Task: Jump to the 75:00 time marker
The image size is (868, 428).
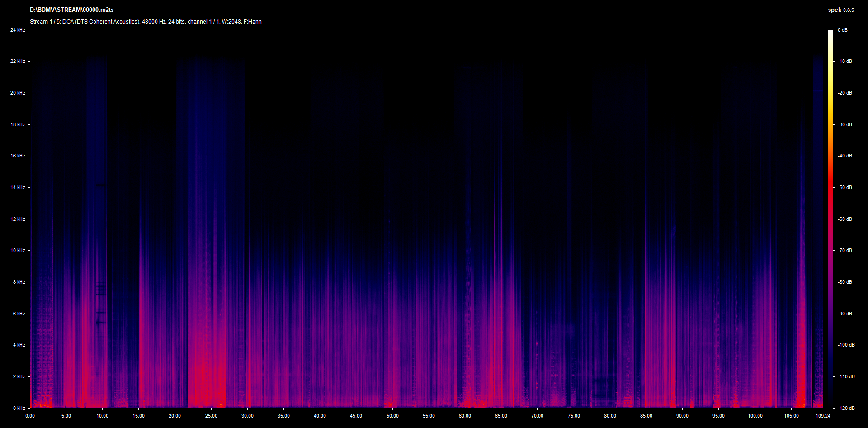Action: [x=574, y=416]
